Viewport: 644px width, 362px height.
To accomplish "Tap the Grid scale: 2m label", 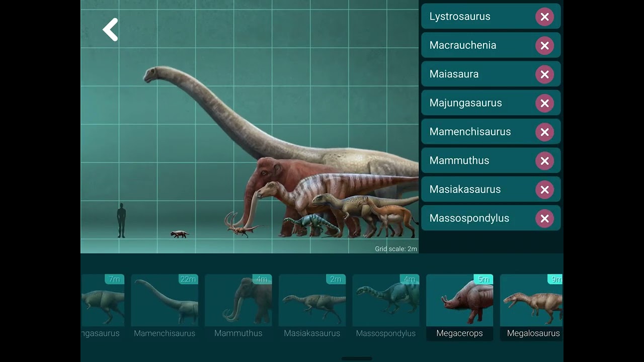I will pos(396,249).
